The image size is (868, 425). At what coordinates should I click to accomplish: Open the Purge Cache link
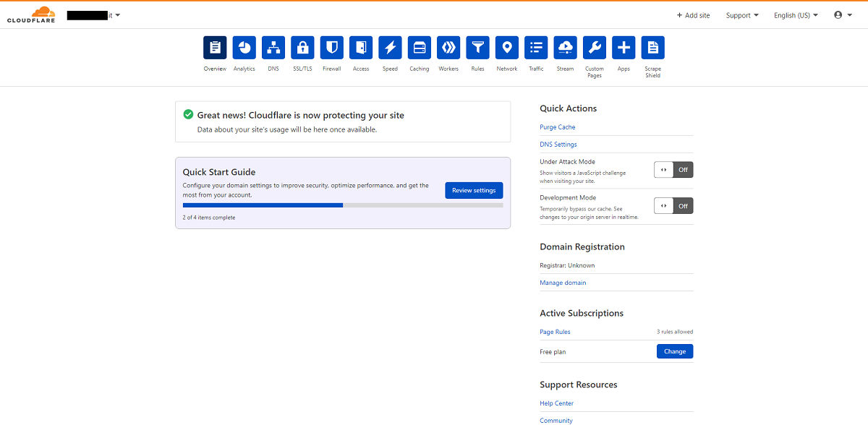click(x=558, y=127)
